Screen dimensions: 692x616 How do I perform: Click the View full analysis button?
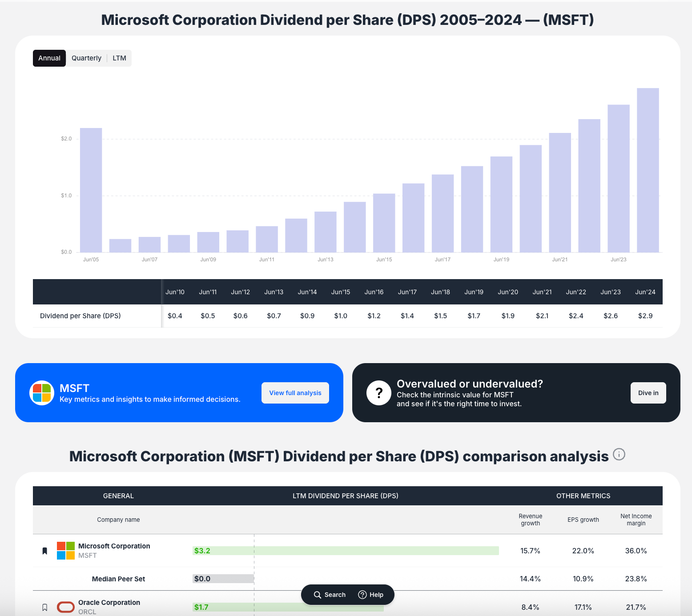click(295, 393)
